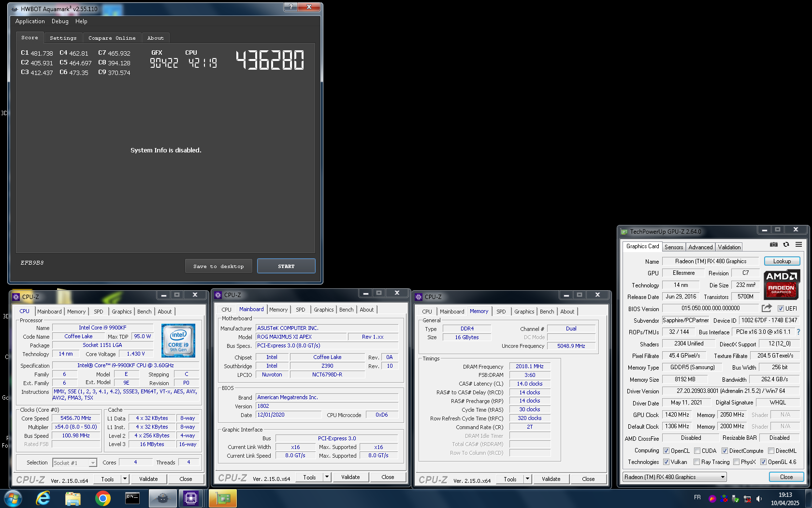This screenshot has height=508, width=812.
Task: Click the AMD Radeon Graphics logo
Action: [x=782, y=284]
